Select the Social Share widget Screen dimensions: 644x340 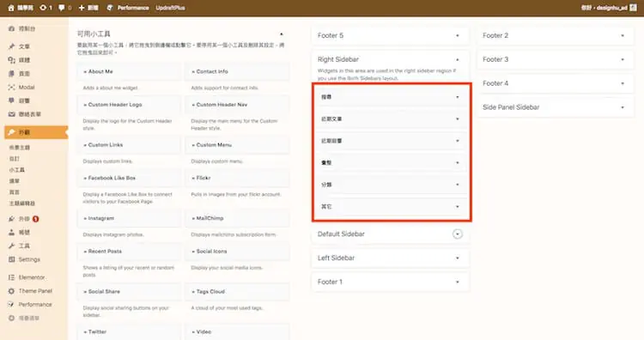click(x=129, y=292)
